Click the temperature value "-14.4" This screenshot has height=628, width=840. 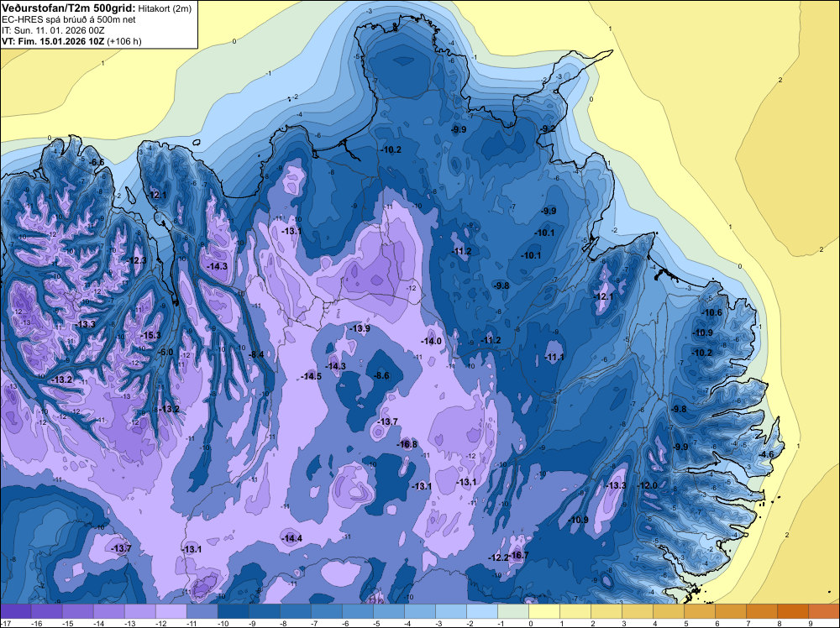click(292, 538)
